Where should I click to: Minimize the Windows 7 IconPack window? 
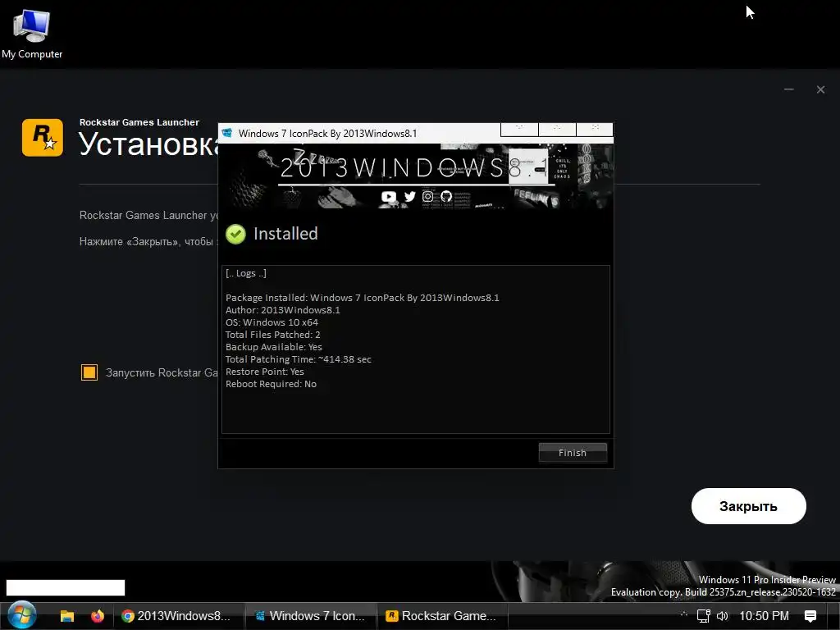(519, 129)
